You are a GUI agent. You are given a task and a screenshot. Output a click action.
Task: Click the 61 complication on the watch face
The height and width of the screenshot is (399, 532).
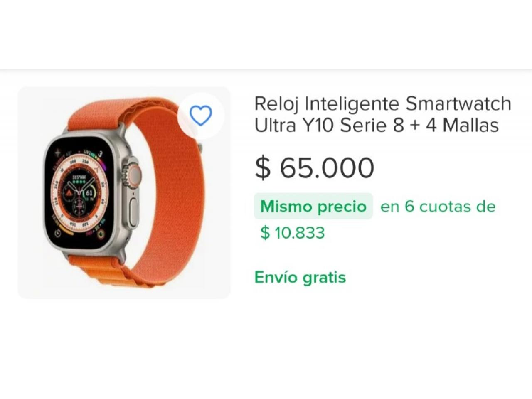tap(89, 192)
